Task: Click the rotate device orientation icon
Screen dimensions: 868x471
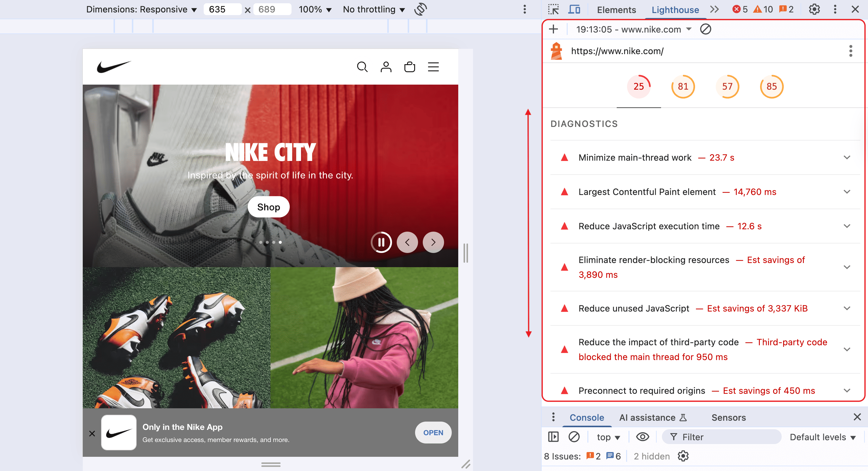Action: (x=420, y=9)
